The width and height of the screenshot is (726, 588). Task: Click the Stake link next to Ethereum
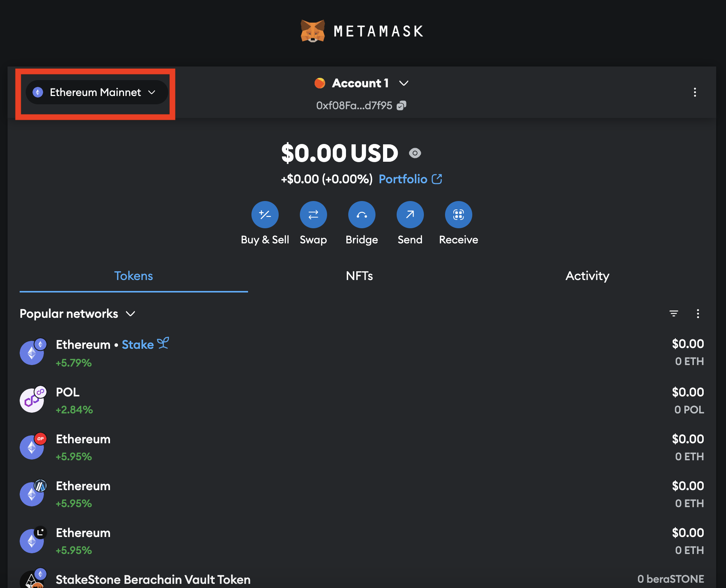[x=138, y=344]
